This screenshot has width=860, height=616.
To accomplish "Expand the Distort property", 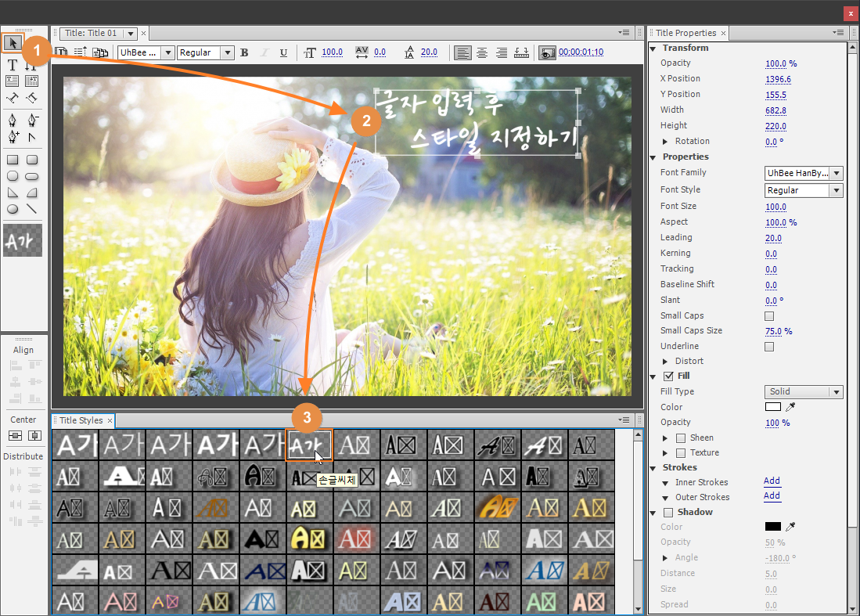I will (665, 362).
